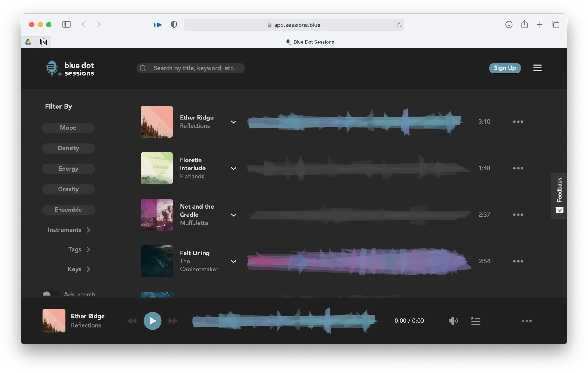Viewport: 588px width, 373px height.
Task: Open a new tab with plus icon
Action: tap(540, 24)
